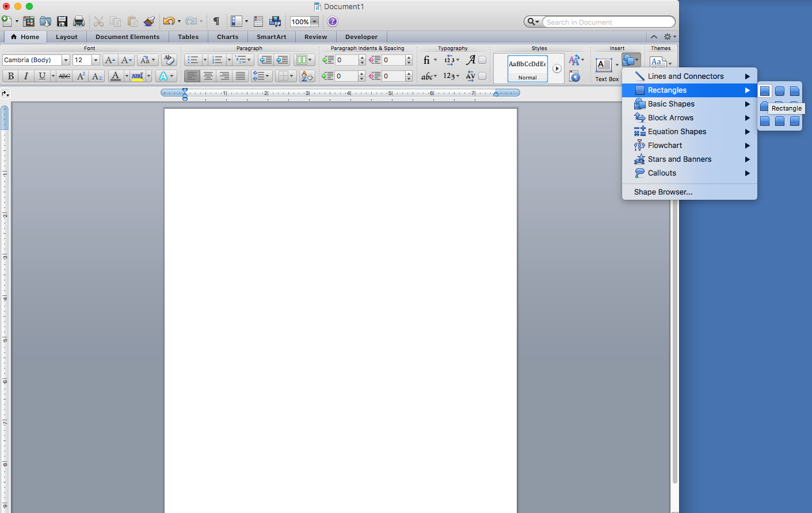
Task: Open Equation Shapes submenu
Action: pyautogui.click(x=689, y=131)
